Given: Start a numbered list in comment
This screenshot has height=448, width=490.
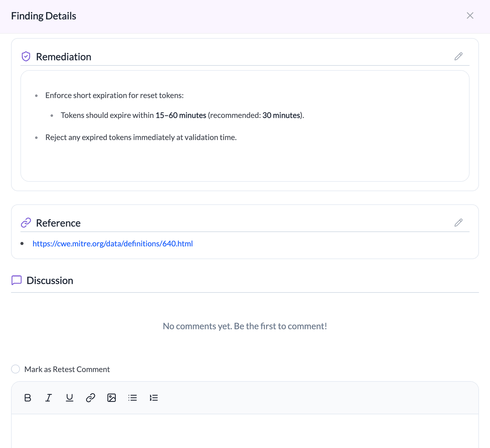Looking at the screenshot, I should coord(154,398).
